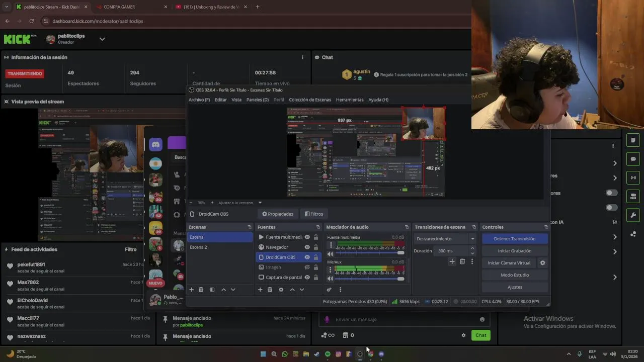Toggle lock on DroidCam OBS source
This screenshot has height=362, width=644.
315,257
